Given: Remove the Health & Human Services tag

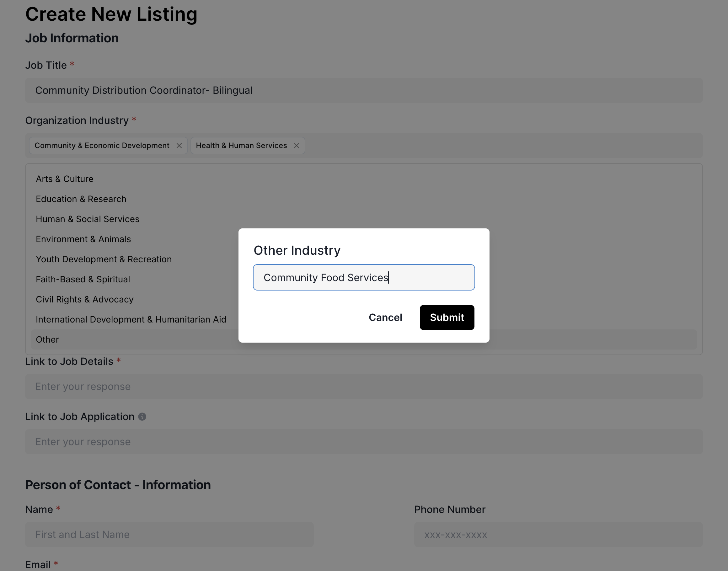Looking at the screenshot, I should [296, 146].
